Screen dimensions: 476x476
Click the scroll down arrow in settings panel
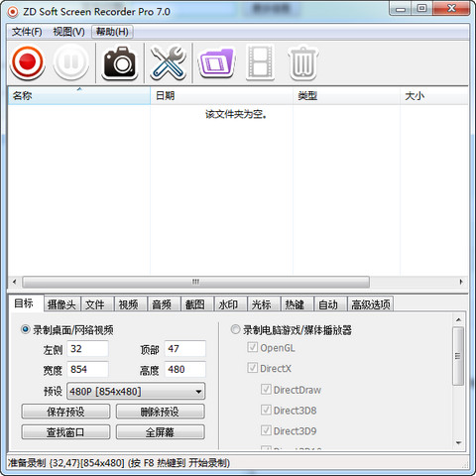(x=458, y=443)
